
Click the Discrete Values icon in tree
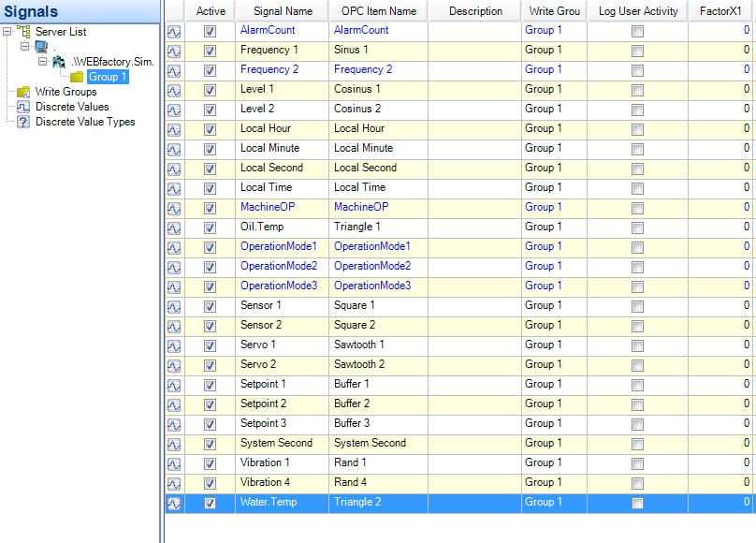[x=23, y=107]
